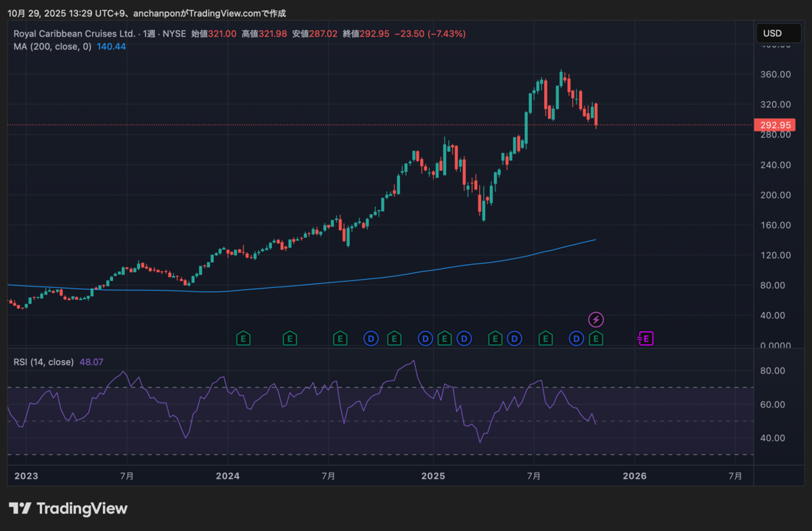Open the purple upcoming earnings E marker
Image resolution: width=812 pixels, height=531 pixels.
pos(646,337)
